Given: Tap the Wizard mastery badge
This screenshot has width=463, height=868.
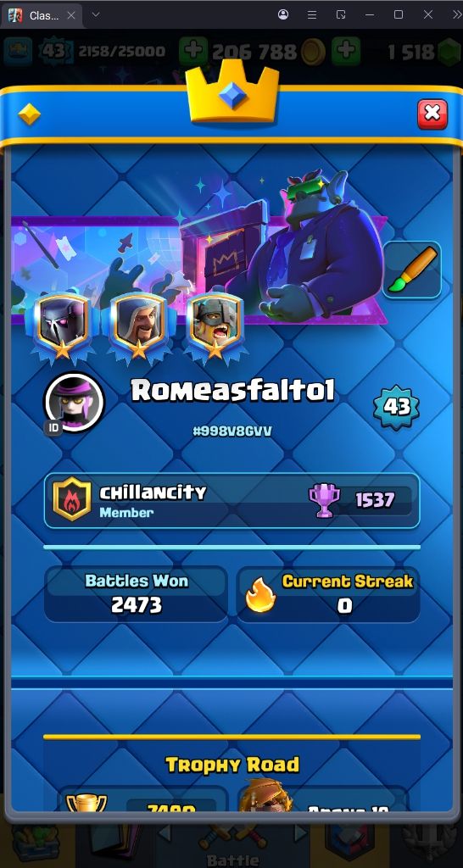Looking at the screenshot, I should pyautogui.click(x=138, y=327).
